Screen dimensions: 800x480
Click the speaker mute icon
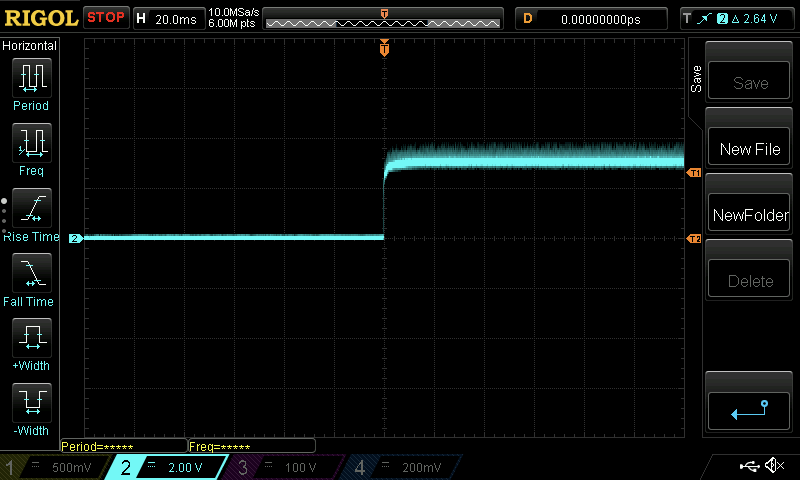point(773,466)
